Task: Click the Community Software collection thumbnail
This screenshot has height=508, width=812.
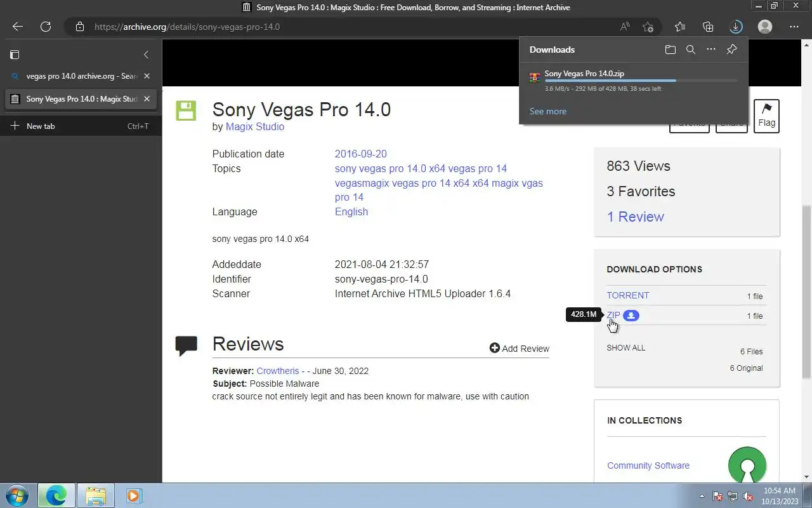Action: 747,464
